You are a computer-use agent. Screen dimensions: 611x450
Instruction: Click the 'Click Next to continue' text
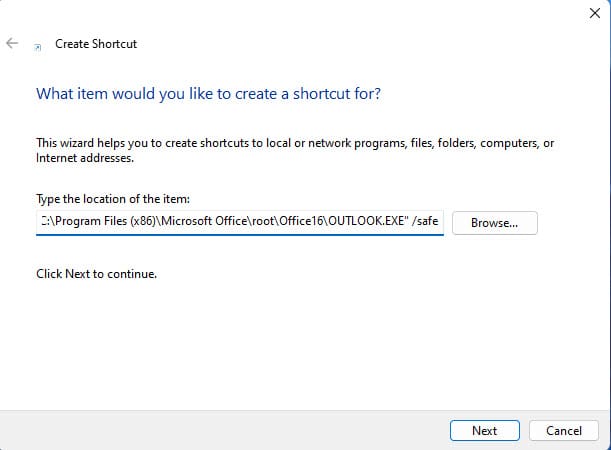point(96,274)
